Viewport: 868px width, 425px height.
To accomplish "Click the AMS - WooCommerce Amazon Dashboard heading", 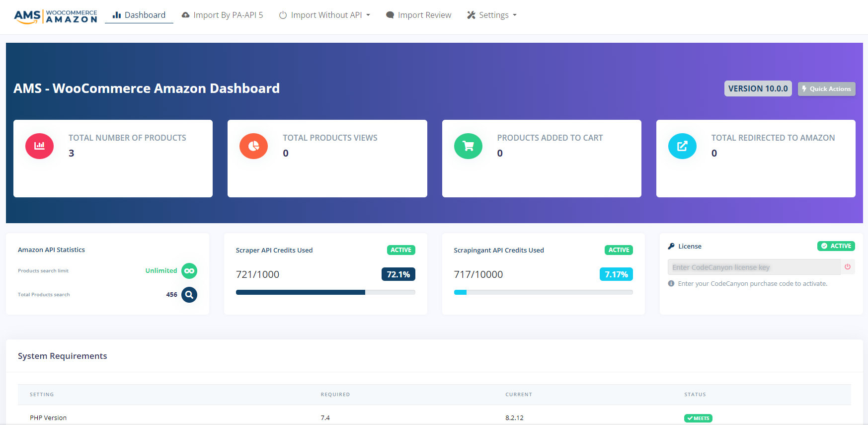I will tap(147, 88).
